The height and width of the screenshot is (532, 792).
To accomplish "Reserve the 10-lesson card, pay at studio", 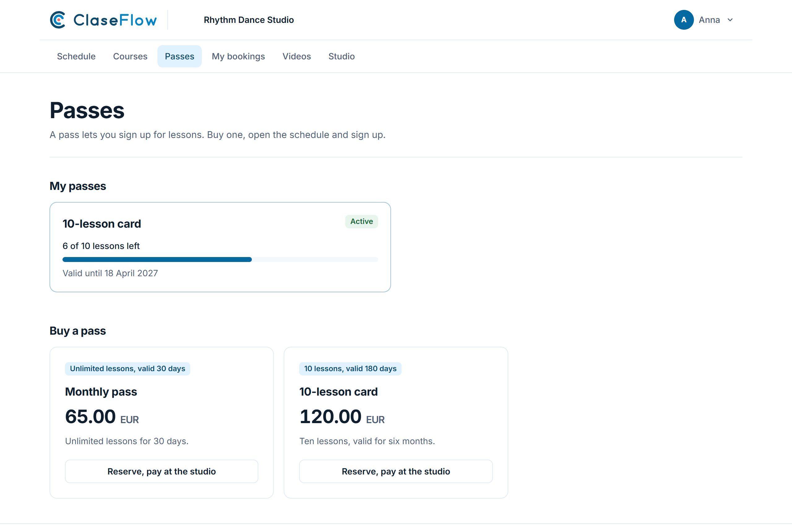I will 396,471.
